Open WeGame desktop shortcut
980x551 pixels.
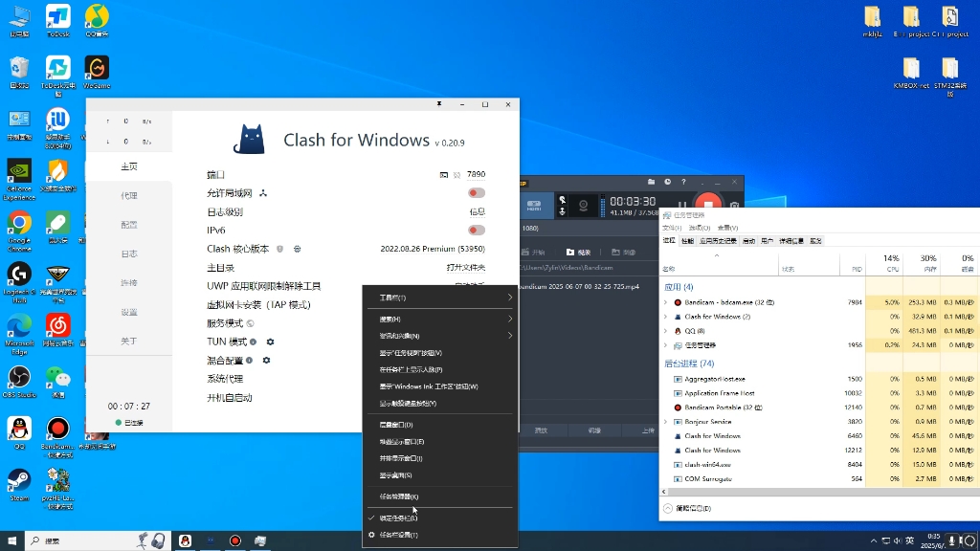tap(97, 72)
